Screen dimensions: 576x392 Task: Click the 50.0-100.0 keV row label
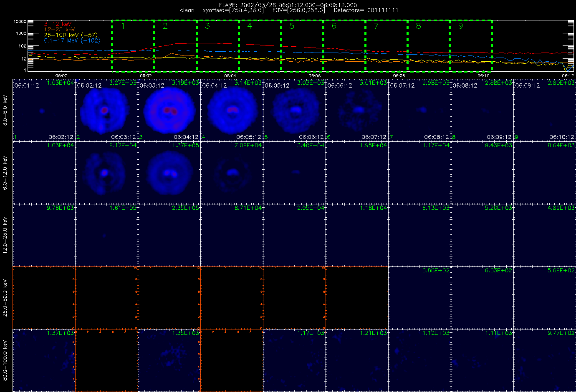(5, 360)
